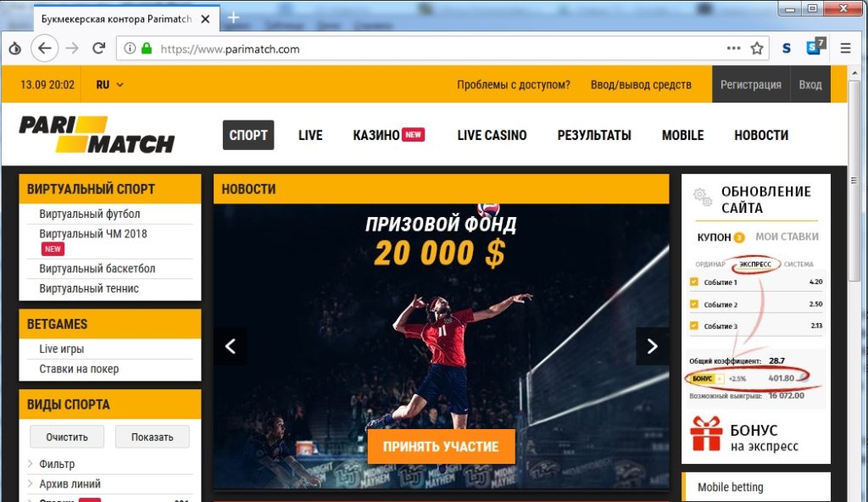Open the RU language dropdown
868x502 pixels.
pos(109,85)
